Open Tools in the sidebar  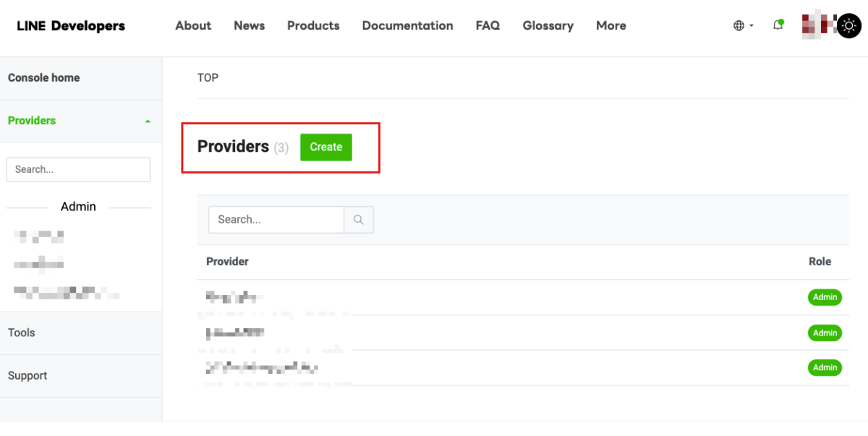22,333
